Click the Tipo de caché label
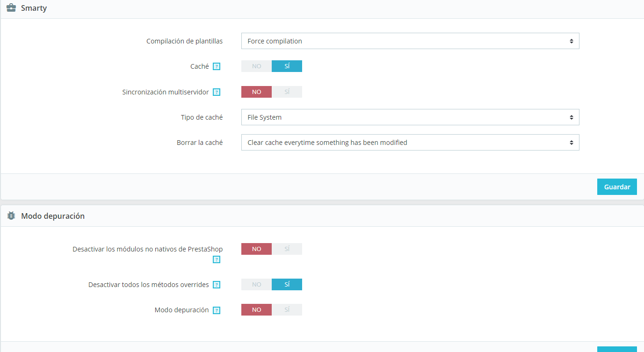Image resolution: width=644 pixels, height=352 pixels. (202, 117)
